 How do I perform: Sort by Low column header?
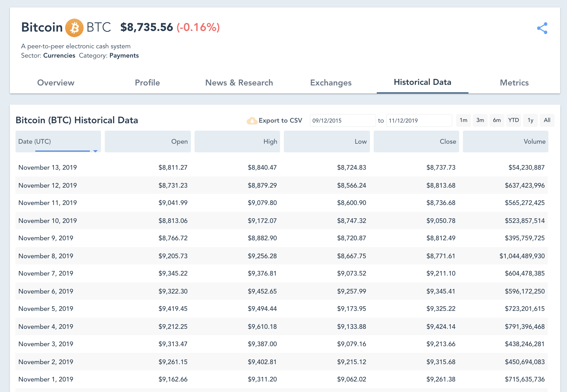[x=327, y=142]
